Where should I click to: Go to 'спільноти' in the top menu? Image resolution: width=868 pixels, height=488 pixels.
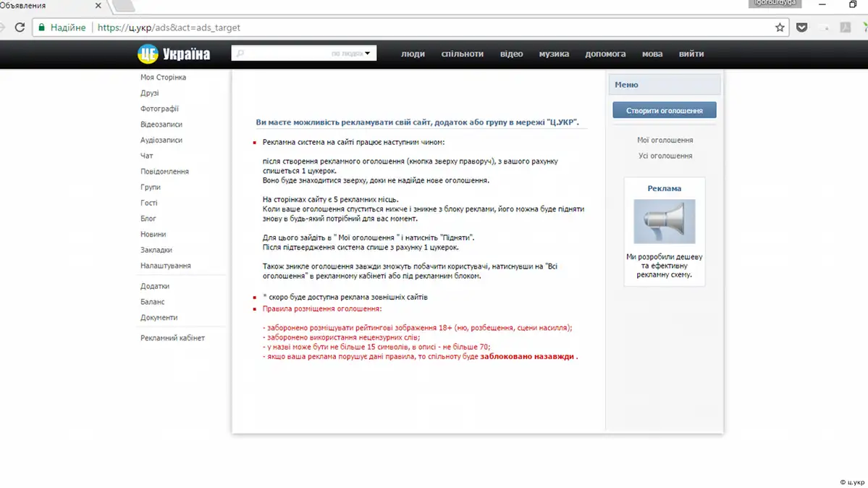click(x=460, y=54)
